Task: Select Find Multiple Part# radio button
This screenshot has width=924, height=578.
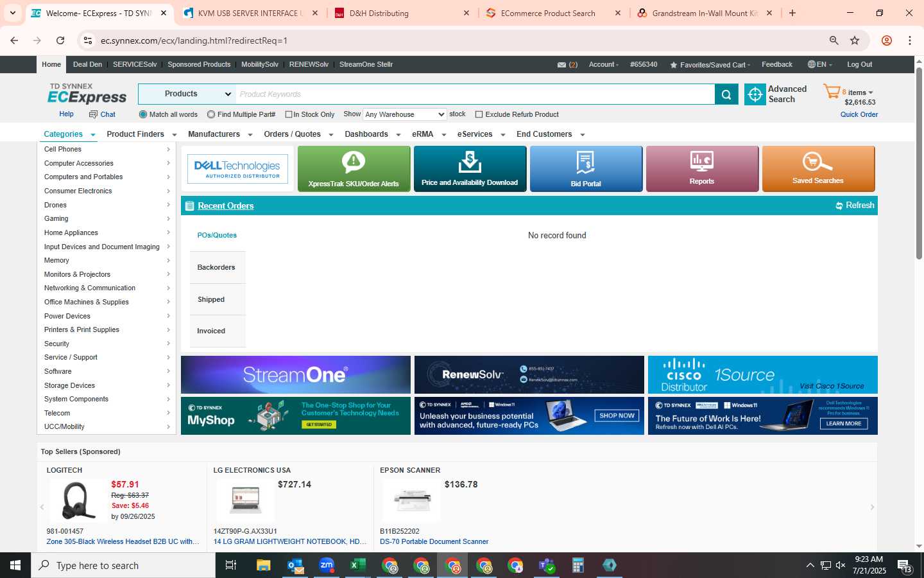Action: coord(211,114)
